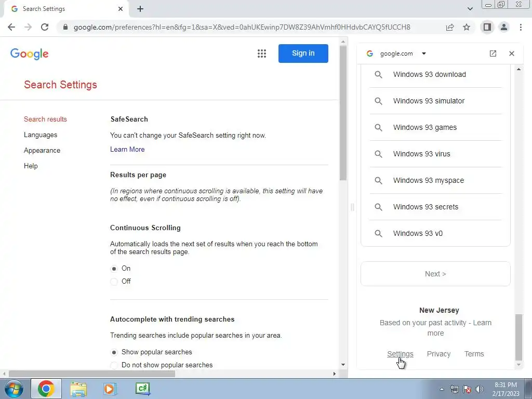532x399 pixels.
Task: Close the side panel with the X icon
Action: 512,54
